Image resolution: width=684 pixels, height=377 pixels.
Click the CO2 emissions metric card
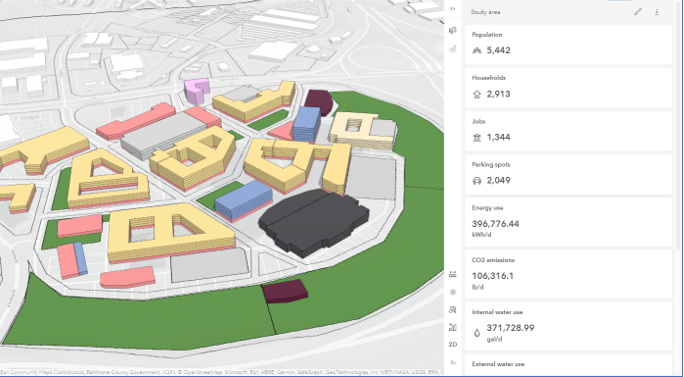point(568,274)
